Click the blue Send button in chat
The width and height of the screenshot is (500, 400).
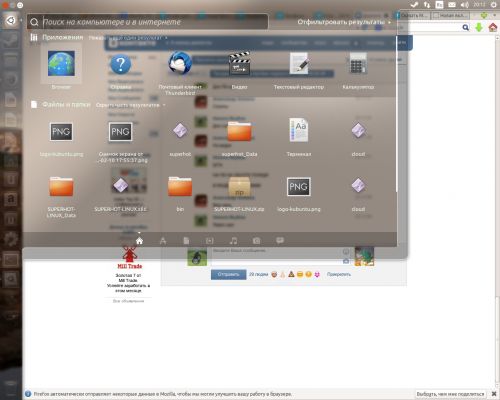229,274
